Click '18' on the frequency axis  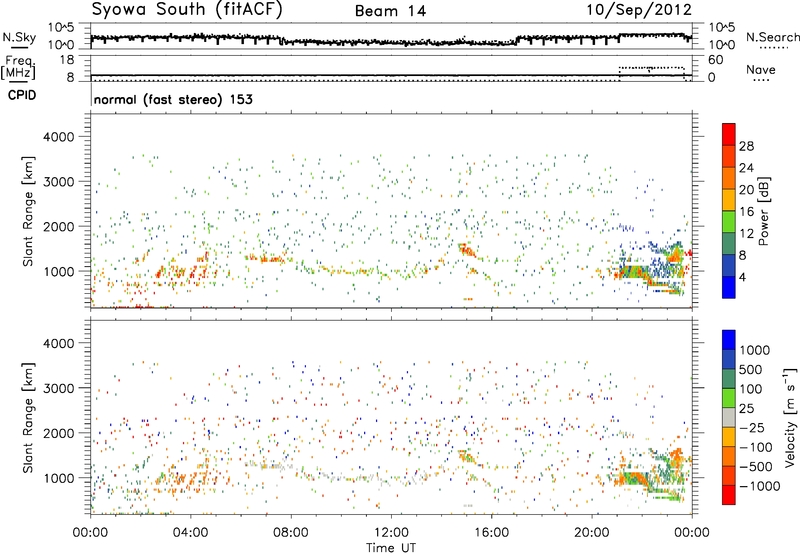(x=66, y=60)
